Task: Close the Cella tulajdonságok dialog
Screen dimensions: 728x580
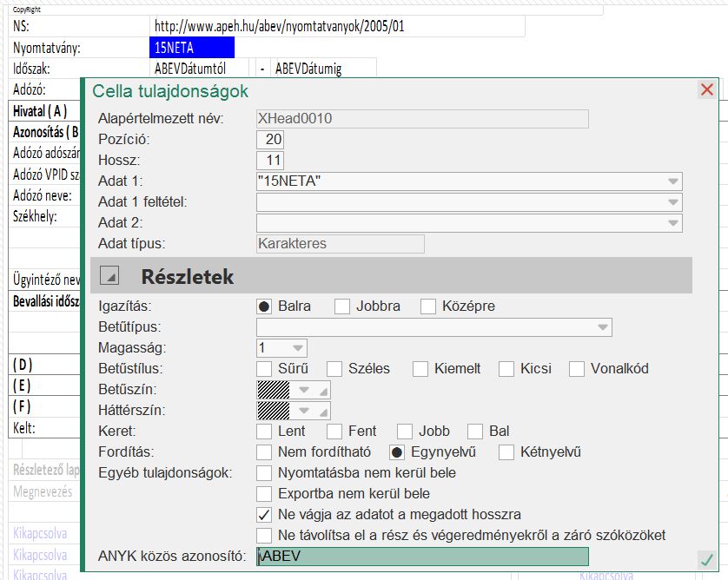Action: tap(706, 90)
